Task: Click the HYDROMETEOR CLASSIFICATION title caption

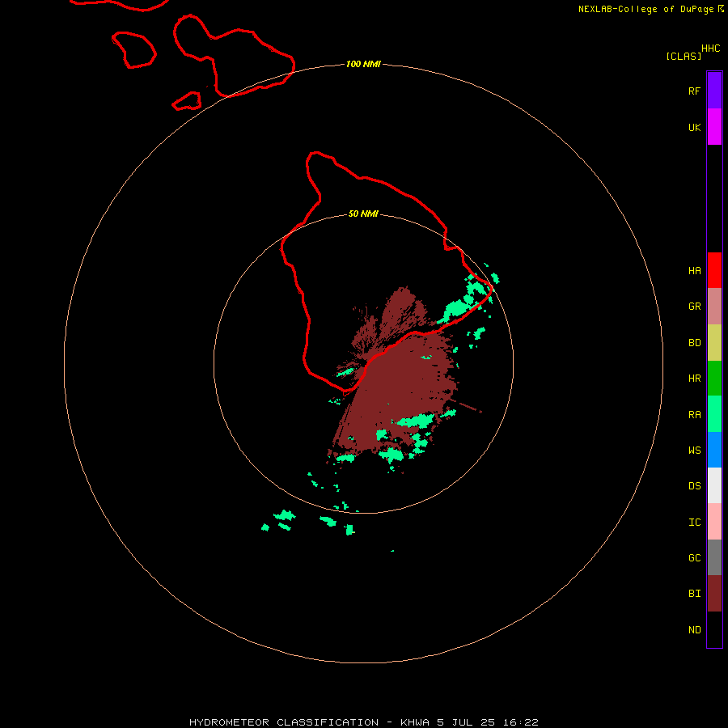Action: (363, 722)
